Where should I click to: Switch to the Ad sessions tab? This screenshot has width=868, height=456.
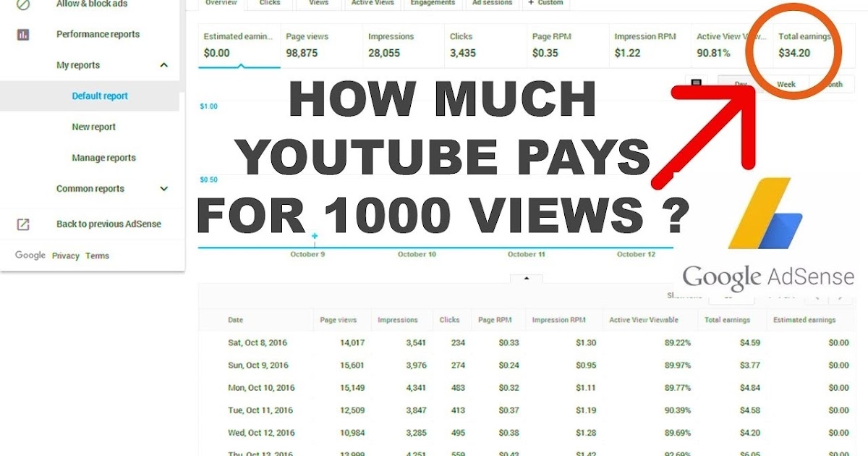(x=492, y=4)
